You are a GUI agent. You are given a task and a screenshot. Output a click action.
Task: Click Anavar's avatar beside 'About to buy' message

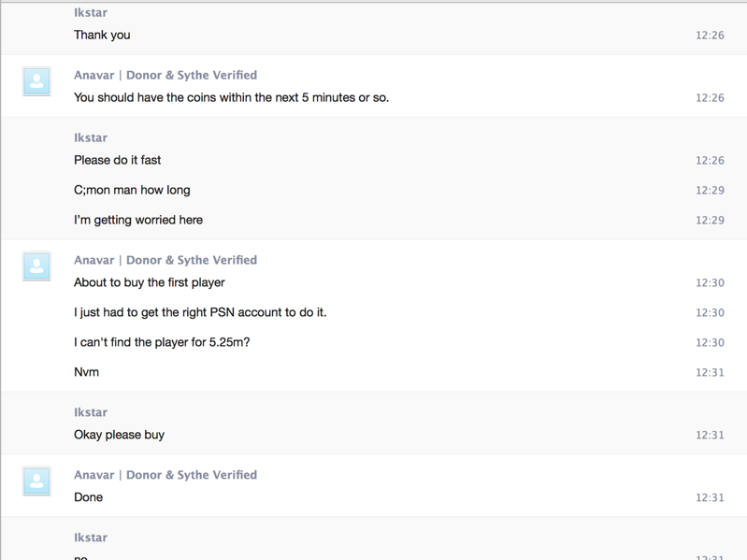(x=36, y=266)
